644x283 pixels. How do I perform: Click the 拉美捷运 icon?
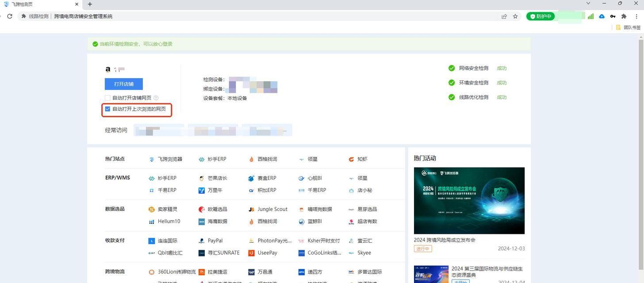(x=202, y=272)
